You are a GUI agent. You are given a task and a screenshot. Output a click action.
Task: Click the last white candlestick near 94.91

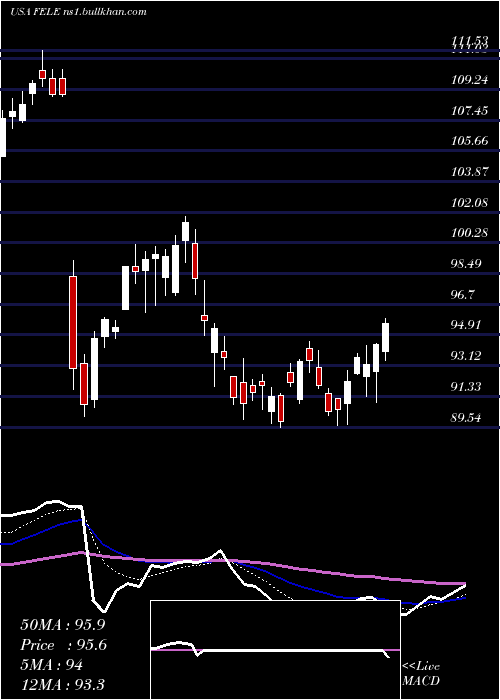pyautogui.click(x=385, y=337)
